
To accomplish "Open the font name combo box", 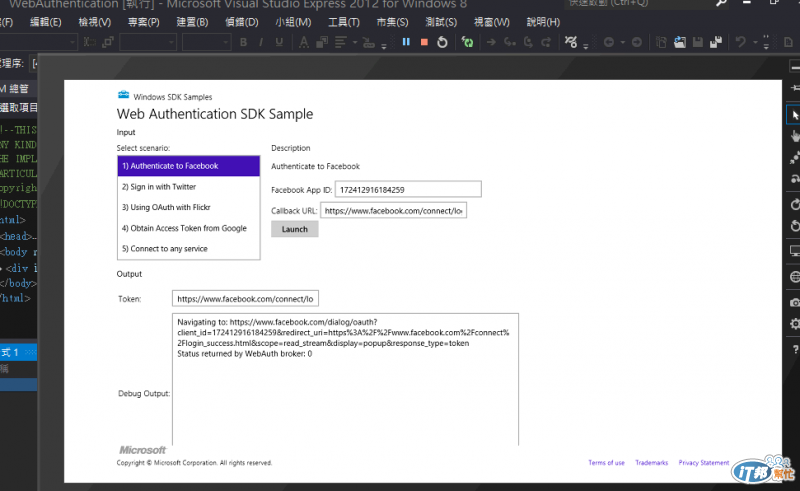I will coord(148,42).
